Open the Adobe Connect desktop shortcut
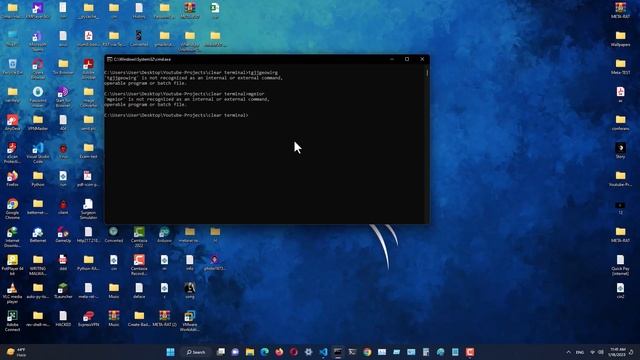 pos(12,320)
